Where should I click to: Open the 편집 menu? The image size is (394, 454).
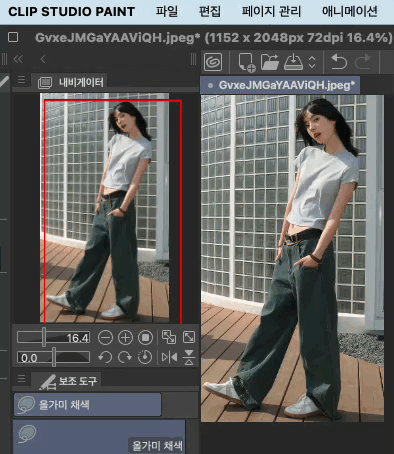coord(209,12)
